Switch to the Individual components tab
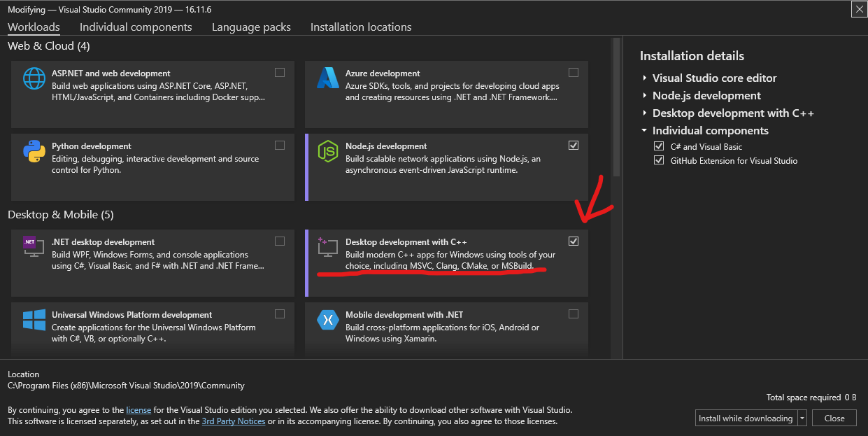 pyautogui.click(x=136, y=27)
